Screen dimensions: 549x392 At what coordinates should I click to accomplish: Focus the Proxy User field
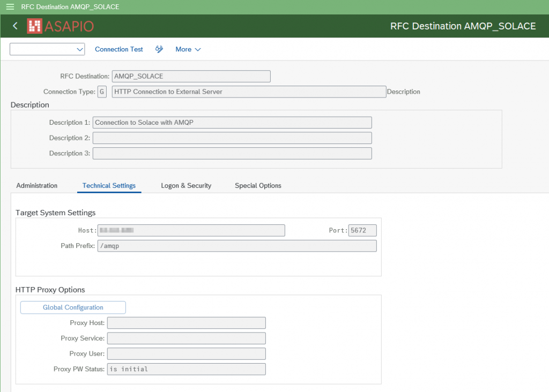pyautogui.click(x=186, y=354)
